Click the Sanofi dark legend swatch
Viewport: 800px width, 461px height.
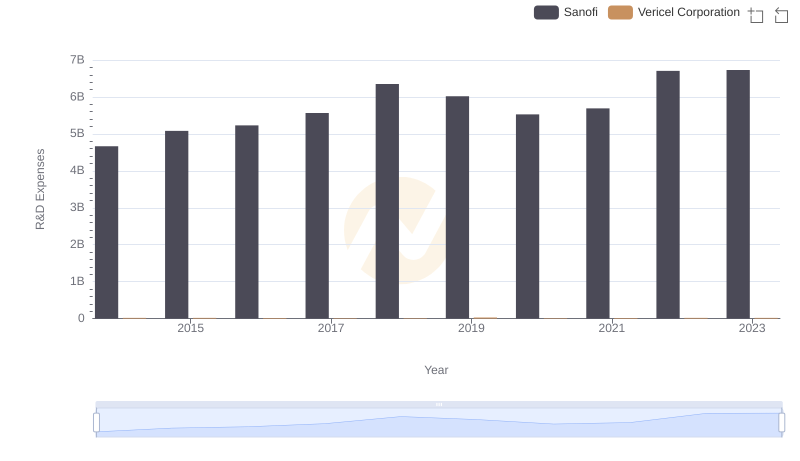(546, 12)
